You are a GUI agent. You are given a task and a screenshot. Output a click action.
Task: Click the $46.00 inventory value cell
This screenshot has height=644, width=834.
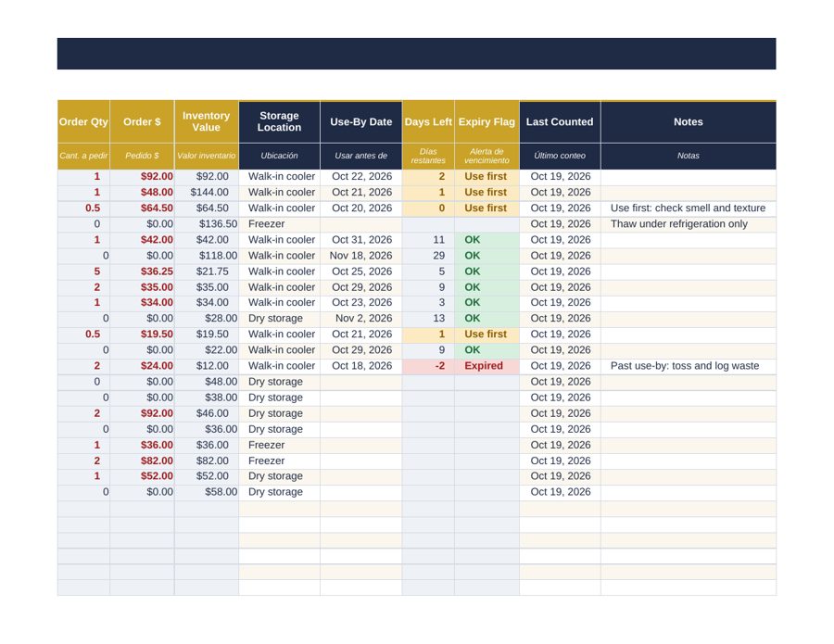207,413
